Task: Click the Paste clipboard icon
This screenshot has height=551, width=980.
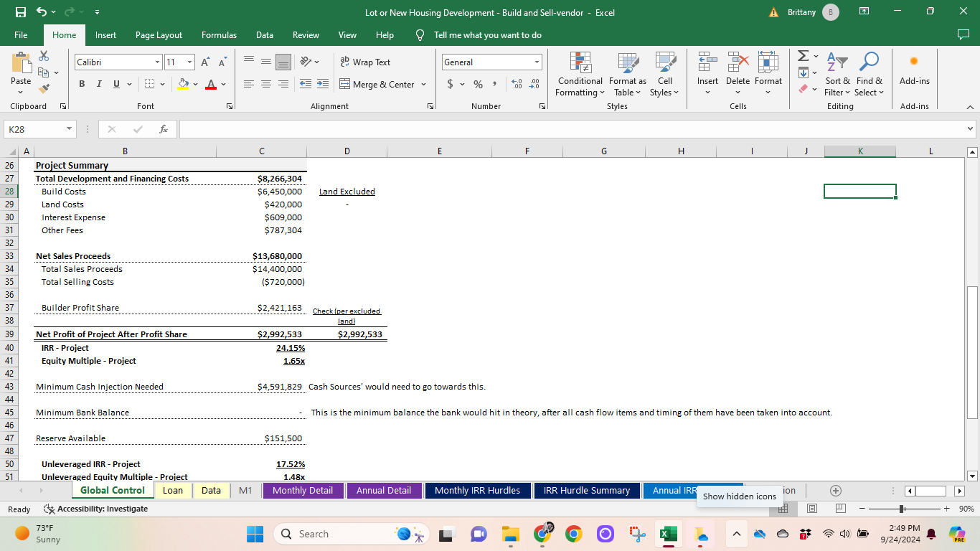Action: [21, 62]
